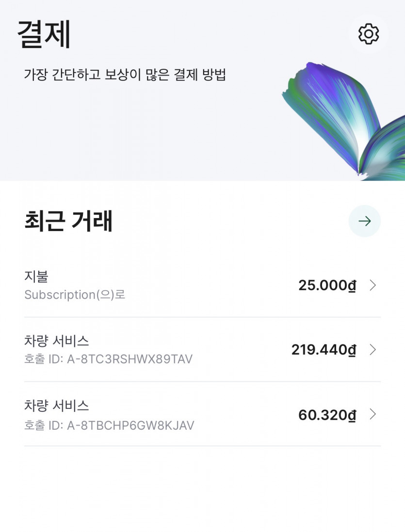Tap the 최근 거래 section heading

pos(68,221)
